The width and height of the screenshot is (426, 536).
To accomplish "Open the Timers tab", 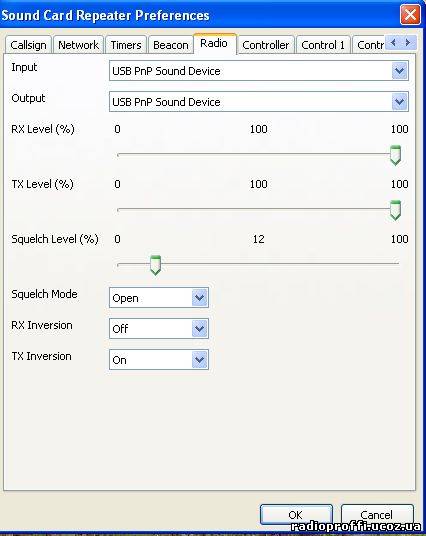I will tap(126, 45).
